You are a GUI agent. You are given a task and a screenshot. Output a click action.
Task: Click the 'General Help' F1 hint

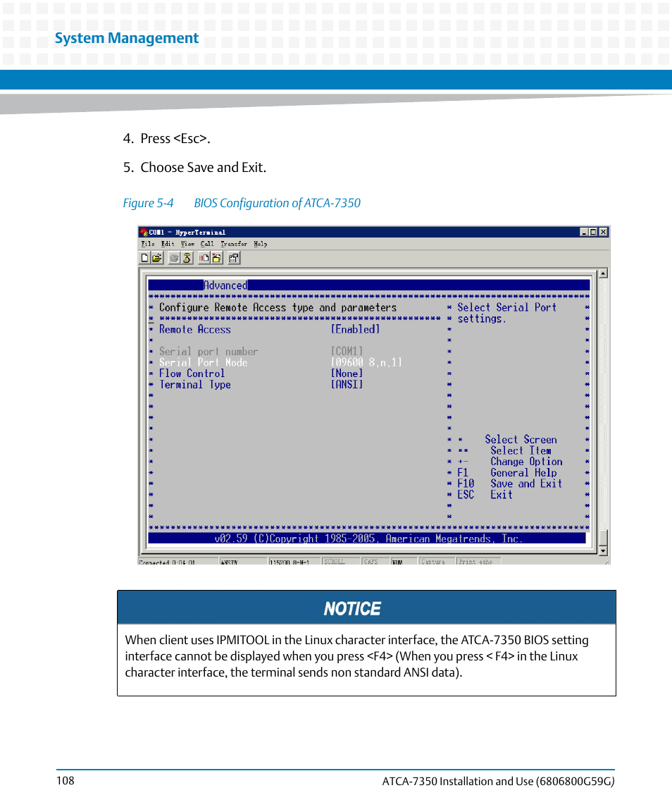[x=523, y=472]
